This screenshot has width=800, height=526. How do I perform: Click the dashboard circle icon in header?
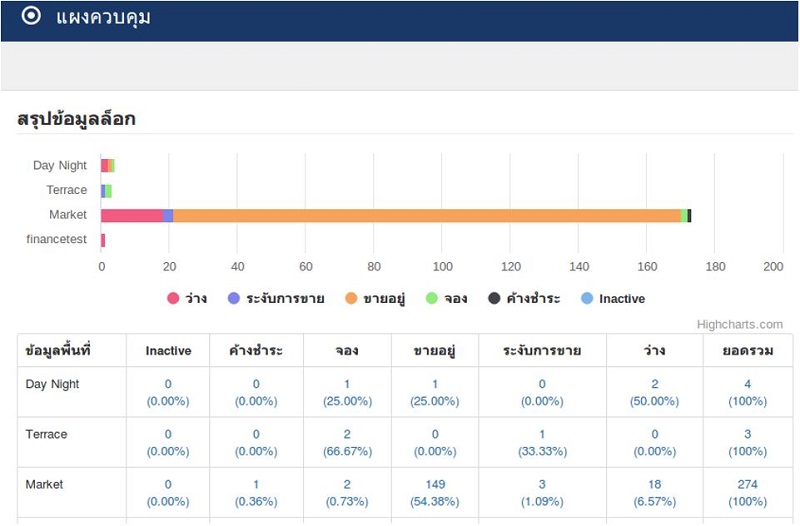31,16
